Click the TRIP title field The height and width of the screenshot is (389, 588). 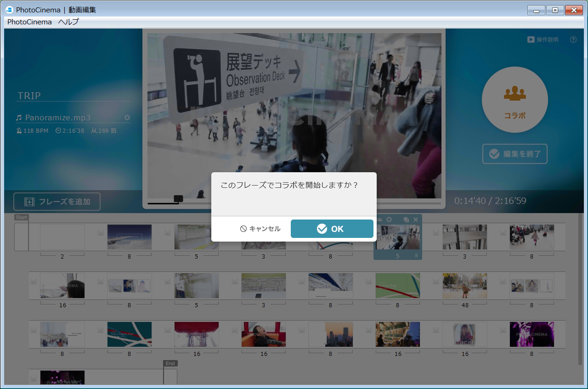(x=73, y=96)
